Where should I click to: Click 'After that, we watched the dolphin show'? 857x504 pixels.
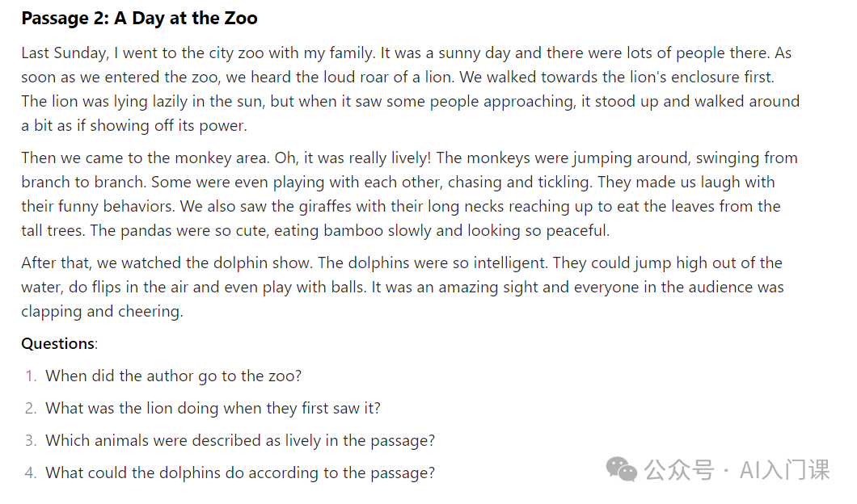[x=167, y=263]
